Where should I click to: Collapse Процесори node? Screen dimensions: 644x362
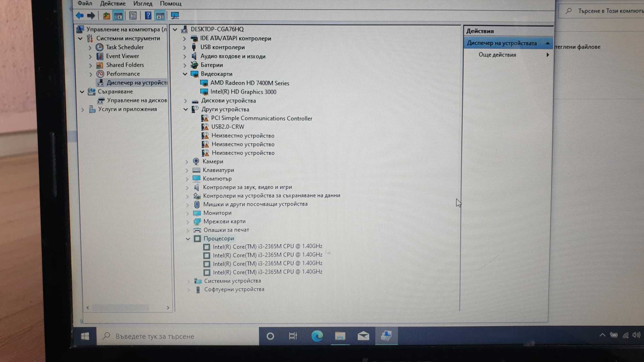coord(188,239)
